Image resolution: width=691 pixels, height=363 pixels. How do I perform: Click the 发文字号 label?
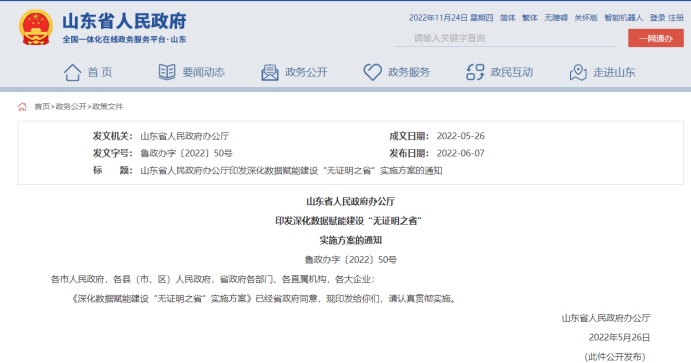(112, 153)
